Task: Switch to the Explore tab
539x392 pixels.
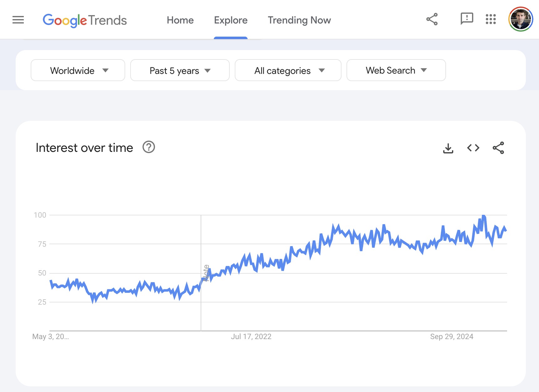Action: [231, 20]
